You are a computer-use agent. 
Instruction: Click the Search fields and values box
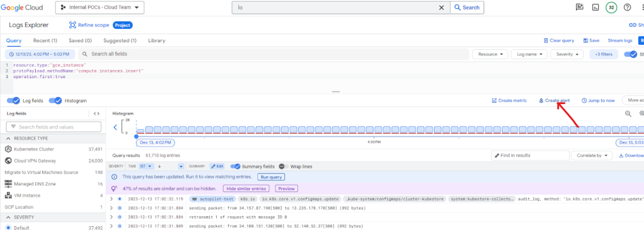point(53,127)
